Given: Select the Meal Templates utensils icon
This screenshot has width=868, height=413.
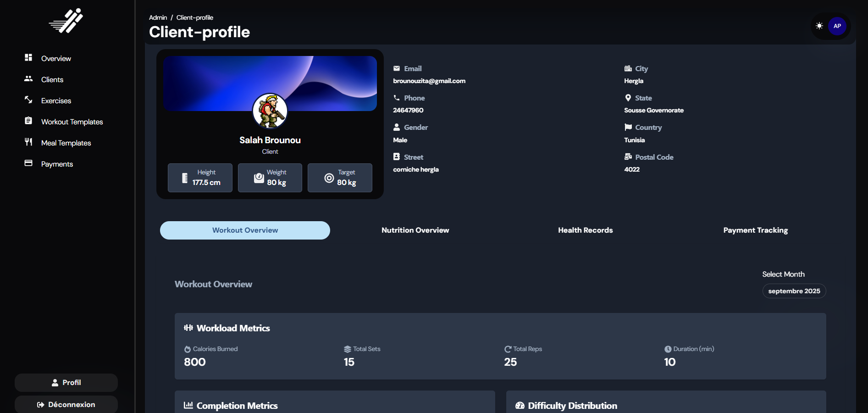Looking at the screenshot, I should (28, 142).
